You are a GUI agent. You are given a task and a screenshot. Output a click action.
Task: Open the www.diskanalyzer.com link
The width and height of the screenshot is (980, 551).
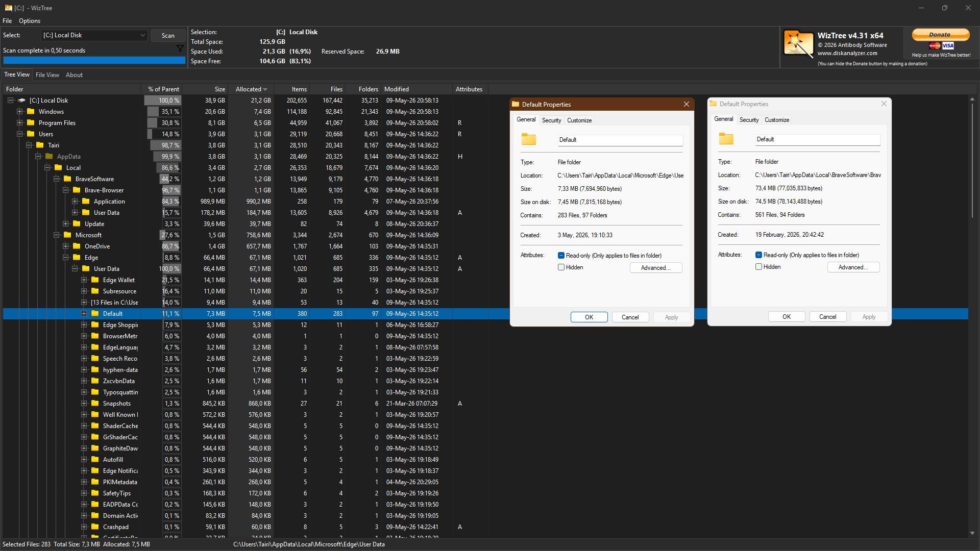847,53
